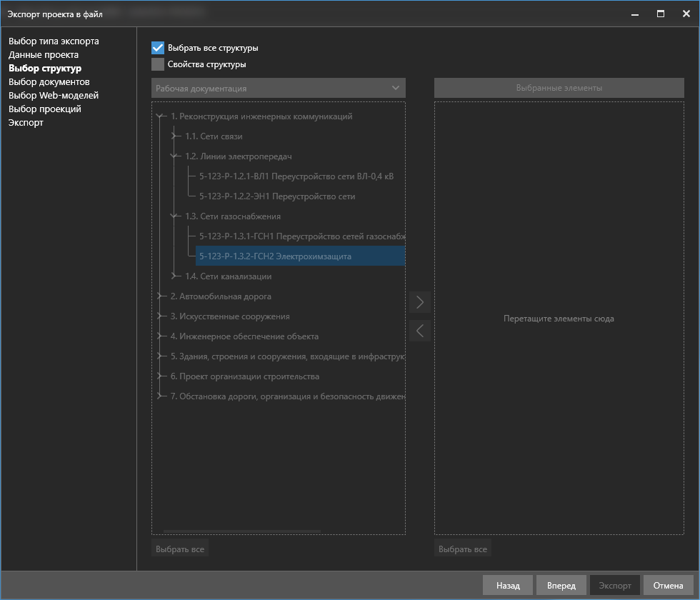Expand '1.1. Сети связи' tree node
Image resolution: width=700 pixels, height=600 pixels.
[176, 136]
